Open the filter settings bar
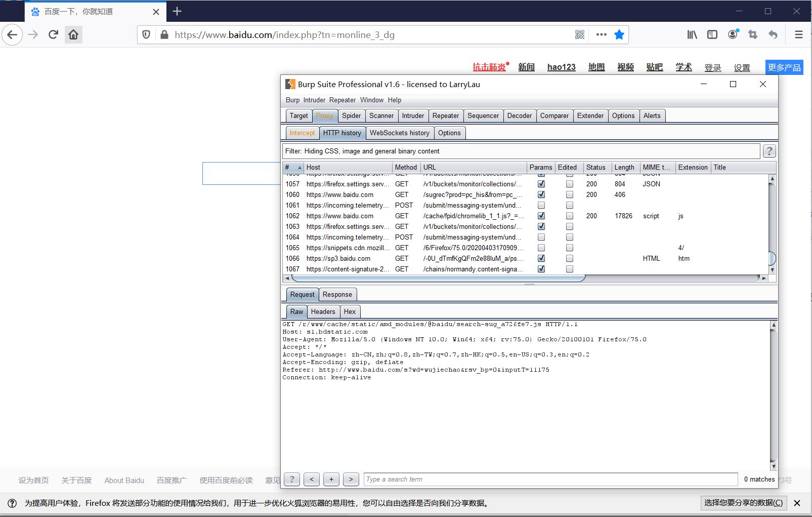Image resolution: width=812 pixels, height=517 pixels. tap(521, 151)
